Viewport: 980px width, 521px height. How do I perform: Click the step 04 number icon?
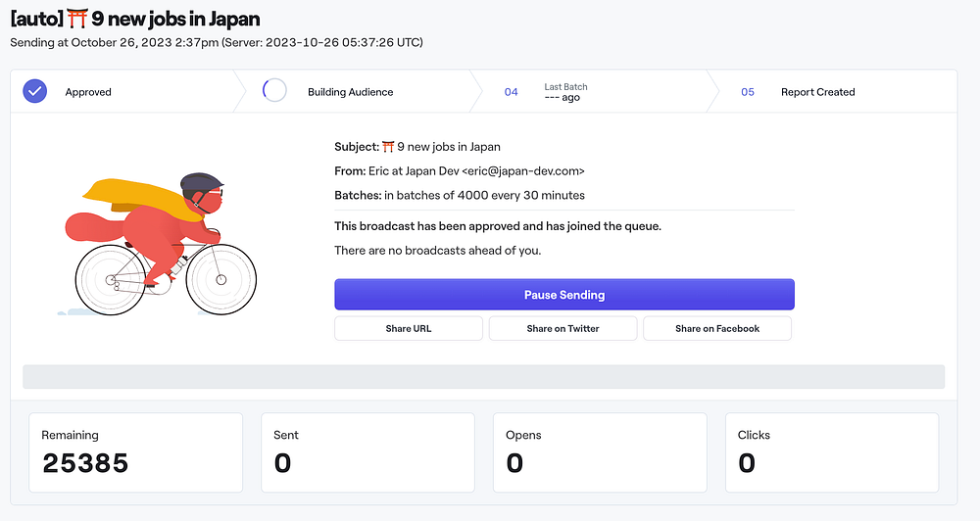511,92
